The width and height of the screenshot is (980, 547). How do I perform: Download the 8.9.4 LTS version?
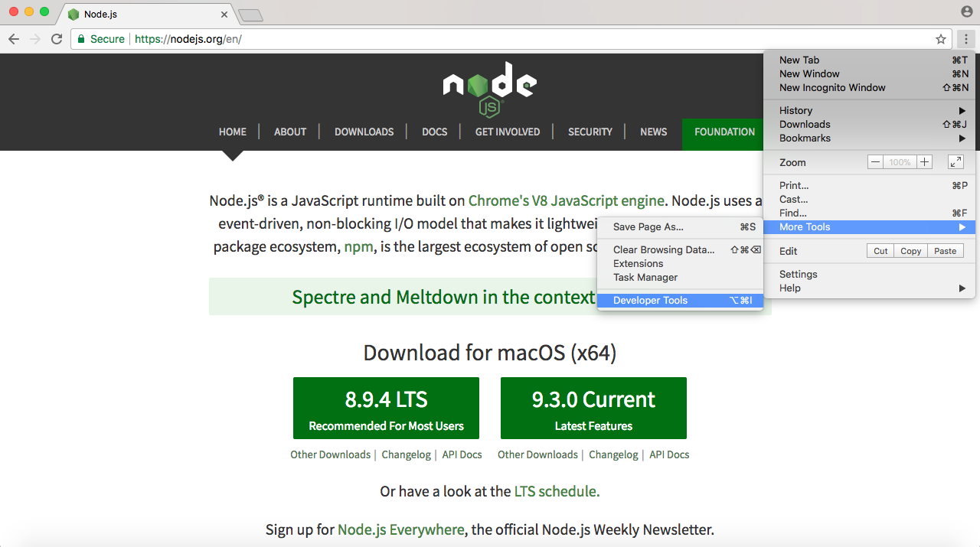386,408
